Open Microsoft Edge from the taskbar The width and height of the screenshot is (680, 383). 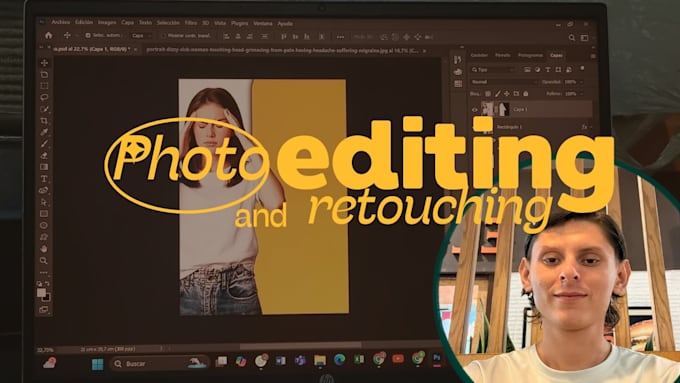[340, 360]
